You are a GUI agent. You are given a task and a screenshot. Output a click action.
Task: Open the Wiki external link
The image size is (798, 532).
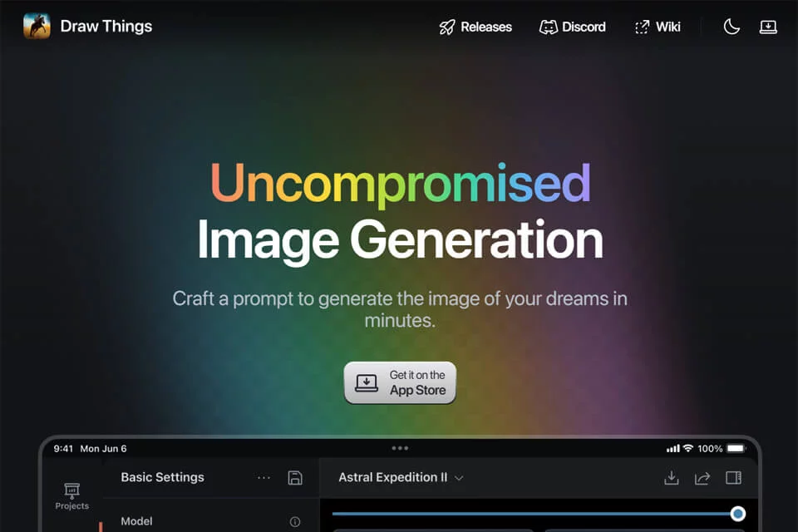coord(658,27)
